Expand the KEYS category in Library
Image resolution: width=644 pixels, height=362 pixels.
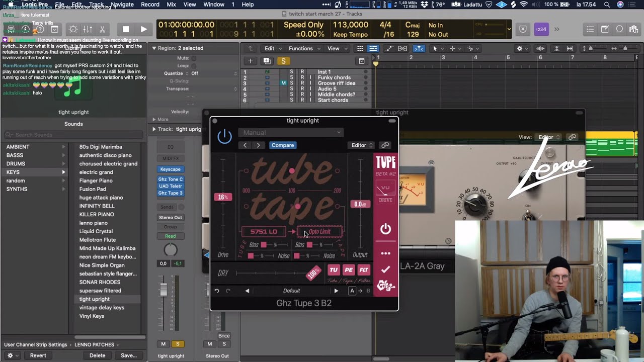63,172
